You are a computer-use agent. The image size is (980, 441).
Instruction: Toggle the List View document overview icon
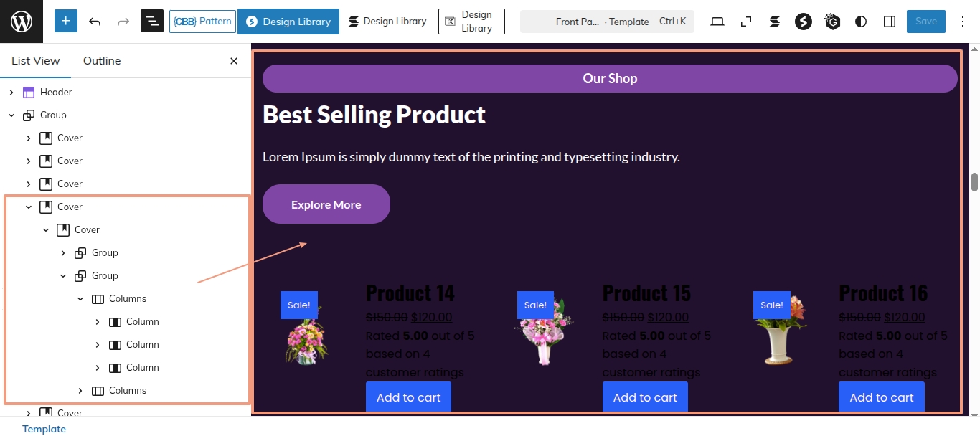pos(151,22)
